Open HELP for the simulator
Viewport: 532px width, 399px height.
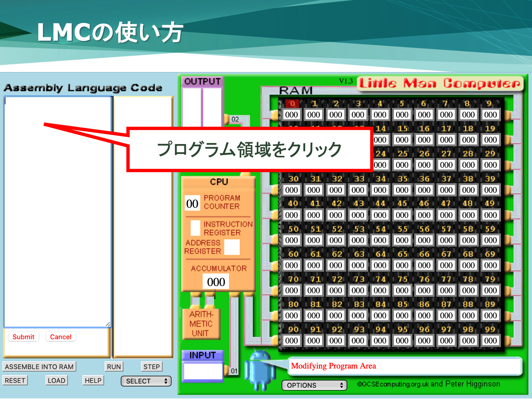pos(93,381)
